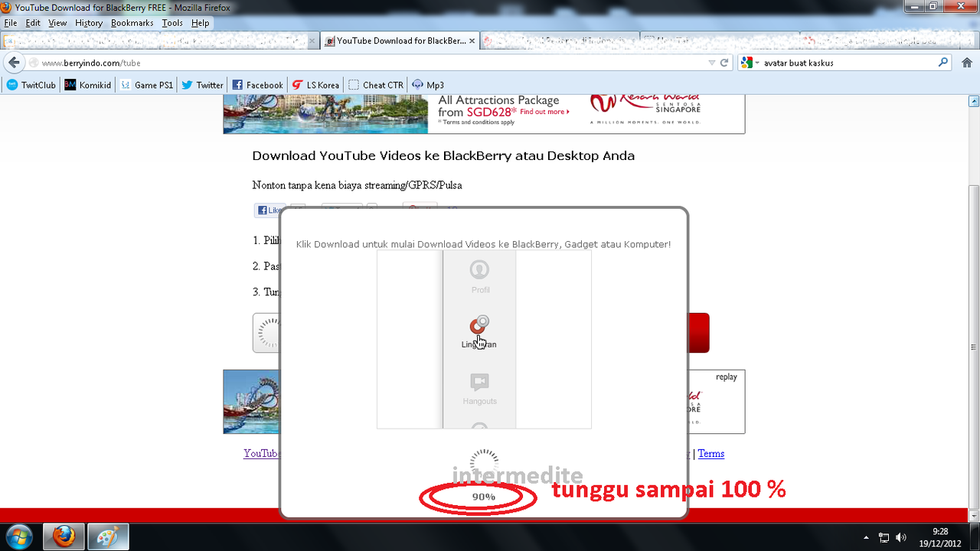The width and height of the screenshot is (980, 551).
Task: Open the LS Korea bookmark
Action: pos(315,85)
